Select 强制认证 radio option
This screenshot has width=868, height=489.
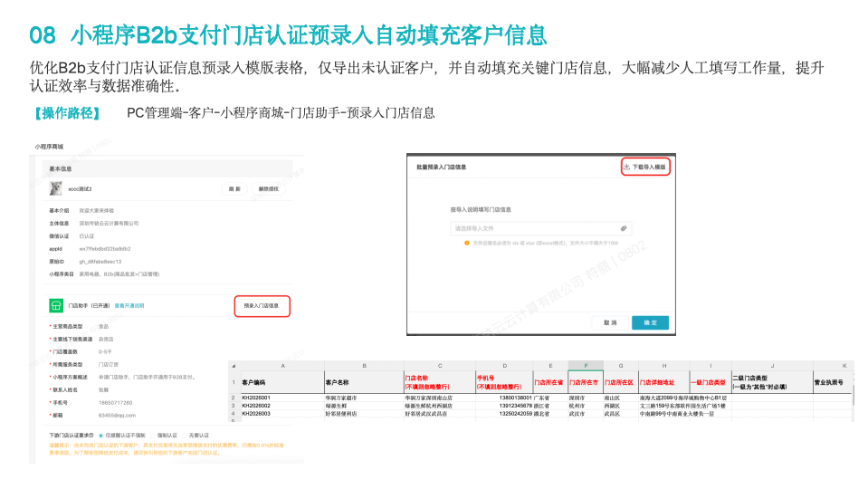pyautogui.click(x=154, y=436)
